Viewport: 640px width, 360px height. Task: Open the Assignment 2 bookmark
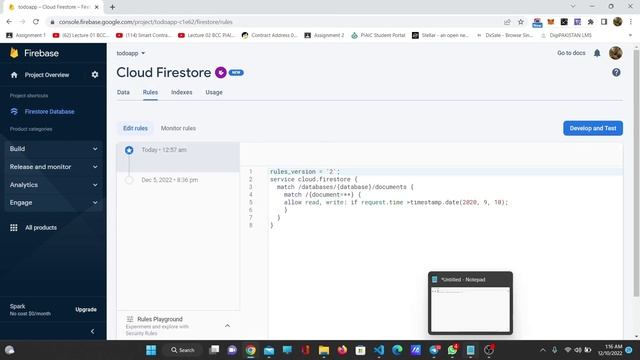pos(324,36)
